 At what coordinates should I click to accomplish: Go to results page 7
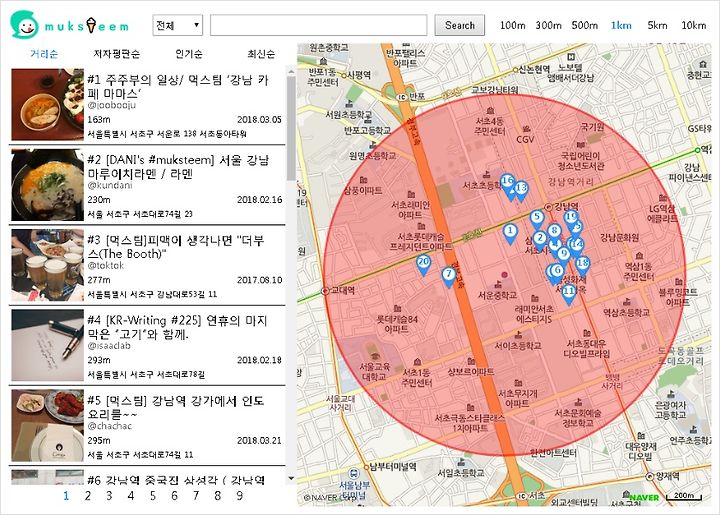[196, 496]
